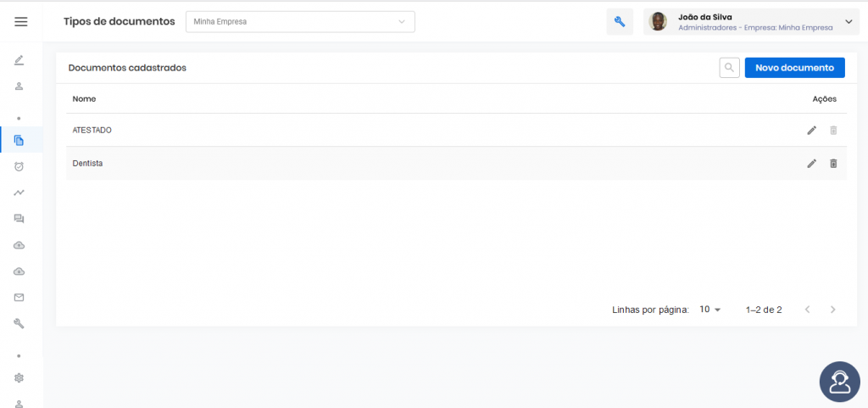Image resolution: width=868 pixels, height=408 pixels.
Task: Click the search magnifier icon
Action: click(730, 68)
